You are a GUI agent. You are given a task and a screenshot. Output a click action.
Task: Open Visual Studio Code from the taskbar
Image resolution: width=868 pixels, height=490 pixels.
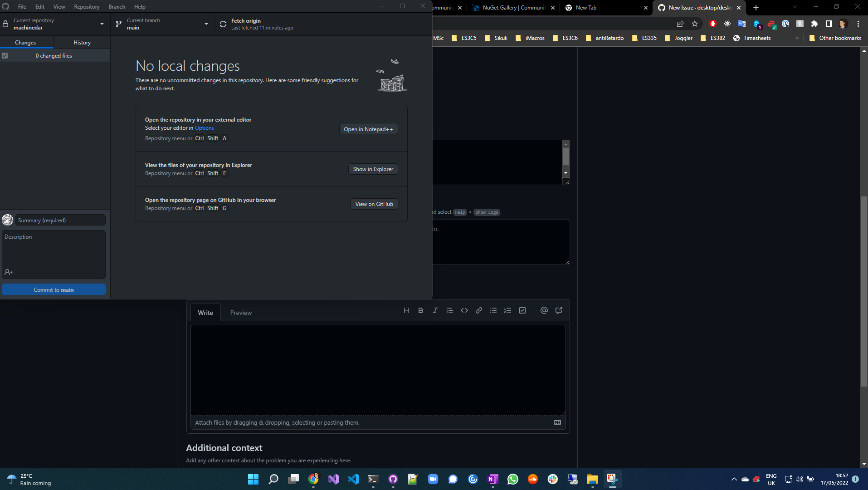[353, 479]
